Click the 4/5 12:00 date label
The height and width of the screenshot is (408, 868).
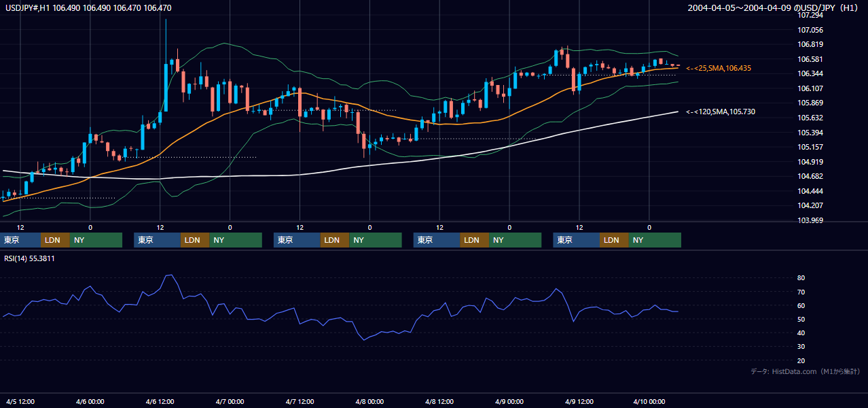tap(20, 402)
